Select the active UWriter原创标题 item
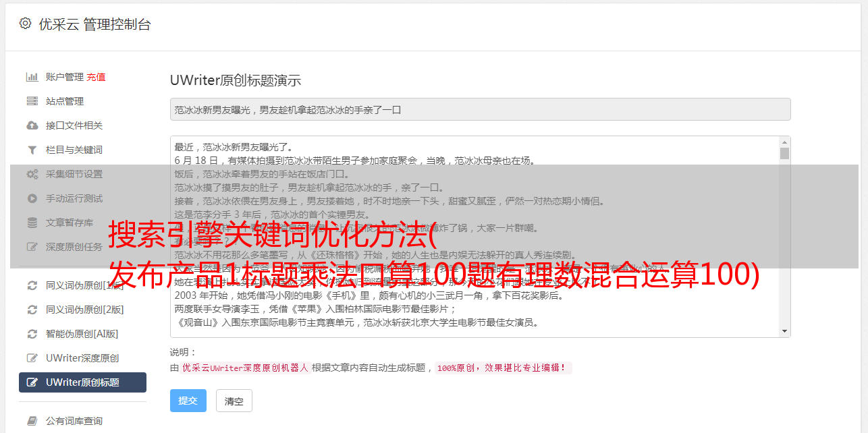This screenshot has width=868, height=433. [82, 382]
